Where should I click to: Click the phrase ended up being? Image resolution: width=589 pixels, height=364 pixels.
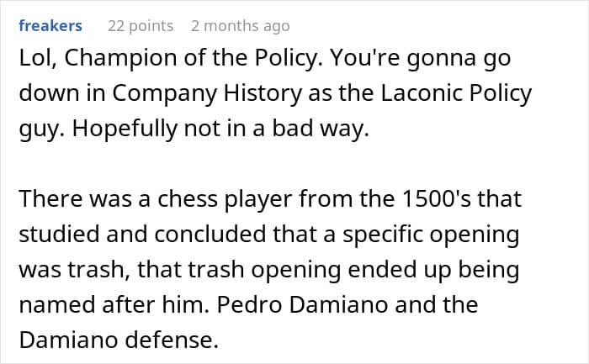(433, 271)
